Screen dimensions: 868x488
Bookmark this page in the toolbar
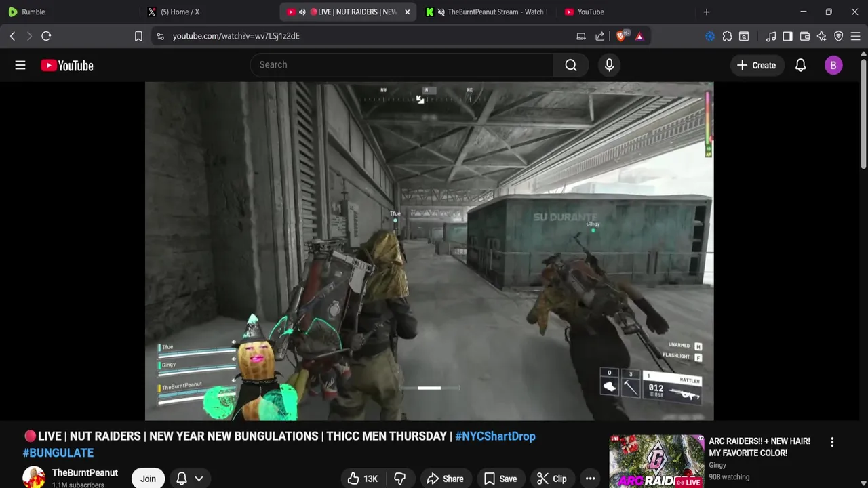coord(138,36)
